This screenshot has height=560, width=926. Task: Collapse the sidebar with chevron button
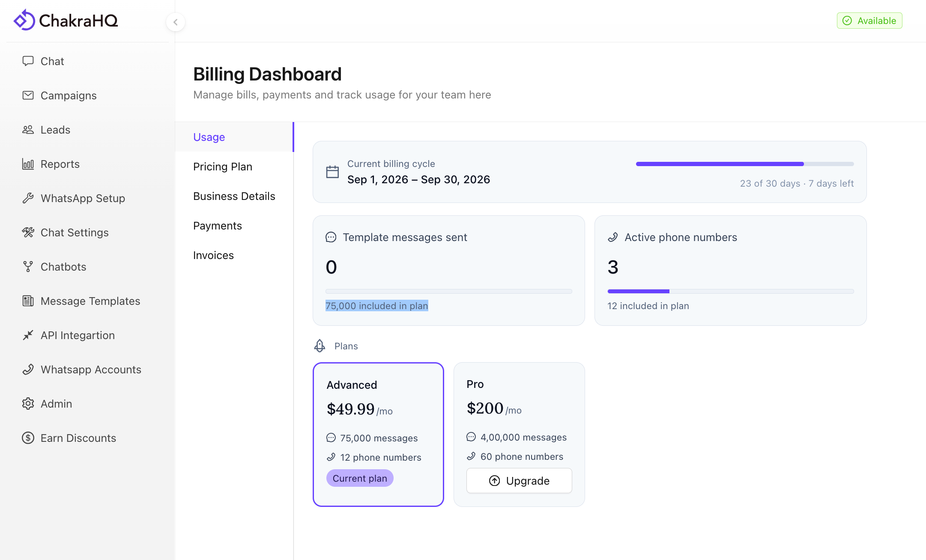[176, 22]
